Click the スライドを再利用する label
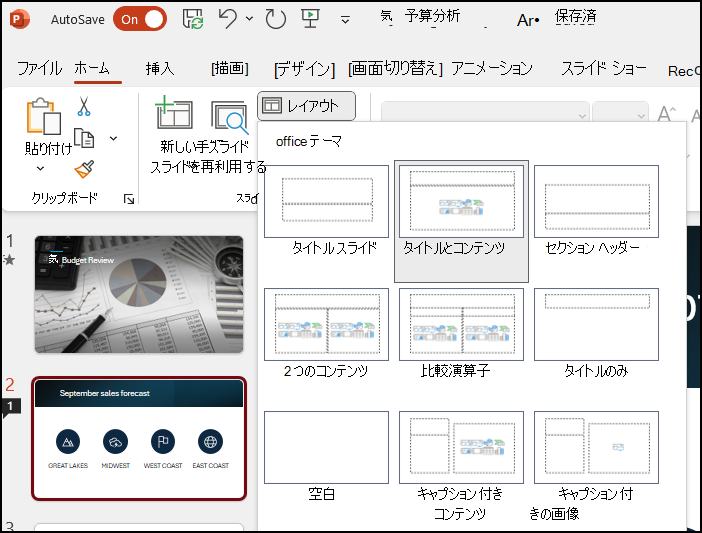 coord(208,167)
